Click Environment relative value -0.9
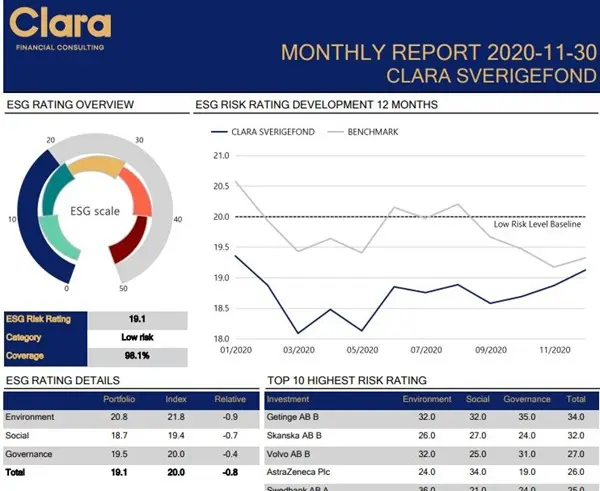The height and width of the screenshot is (491, 600). pos(230,417)
